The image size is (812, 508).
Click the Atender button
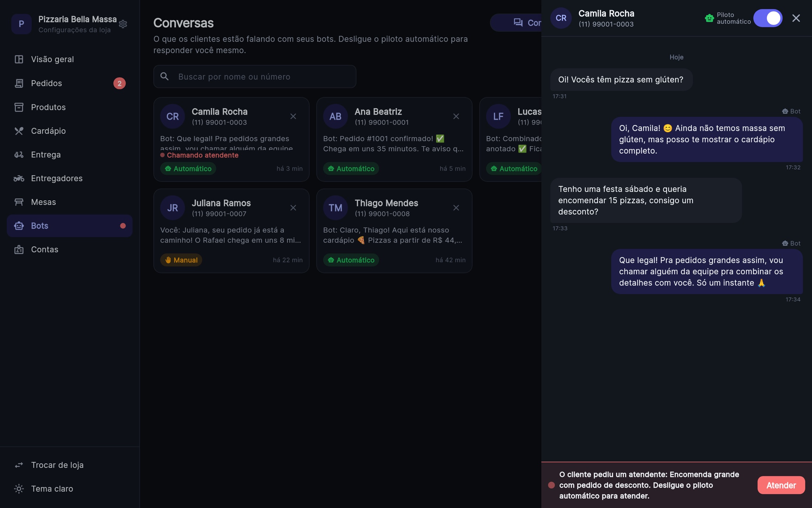(781, 485)
